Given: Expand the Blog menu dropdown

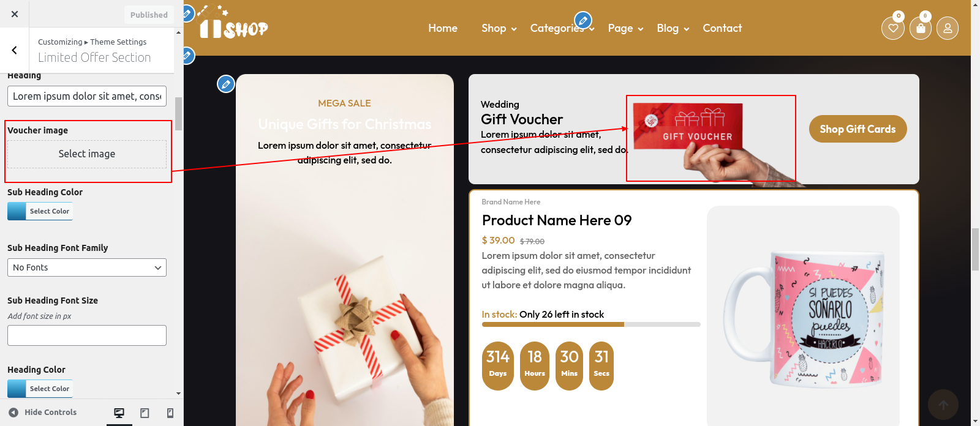Looking at the screenshot, I should [673, 28].
